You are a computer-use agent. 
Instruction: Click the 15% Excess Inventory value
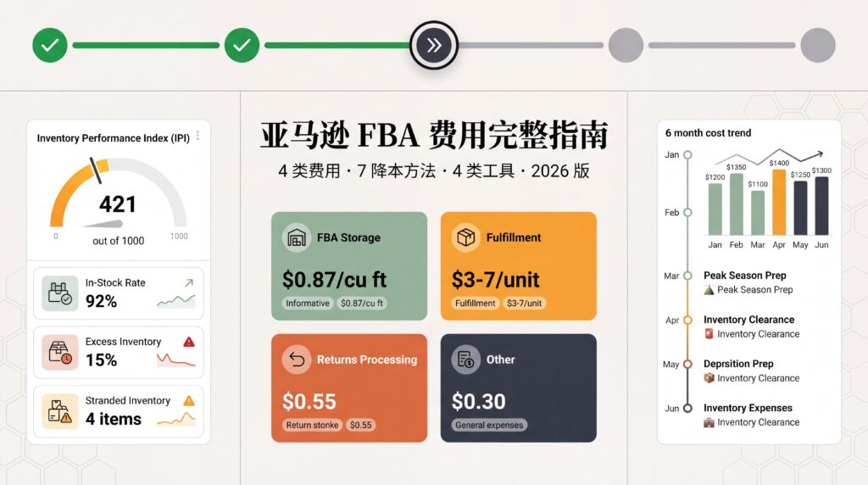101,360
